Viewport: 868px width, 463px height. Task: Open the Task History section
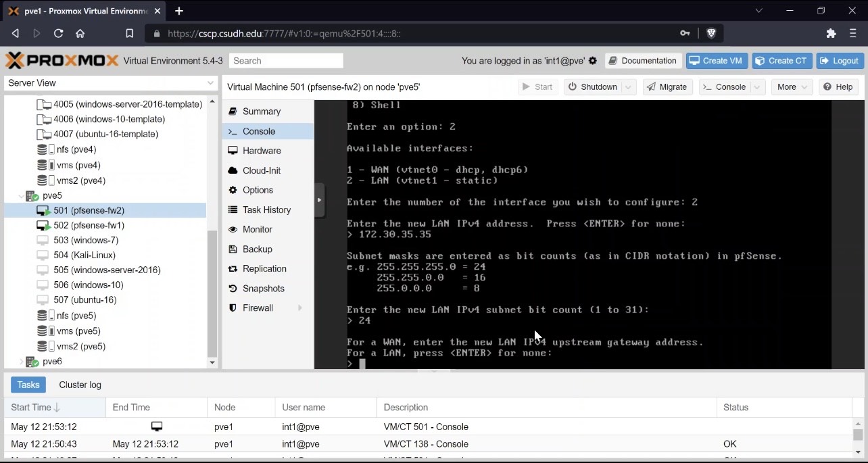[x=268, y=210]
